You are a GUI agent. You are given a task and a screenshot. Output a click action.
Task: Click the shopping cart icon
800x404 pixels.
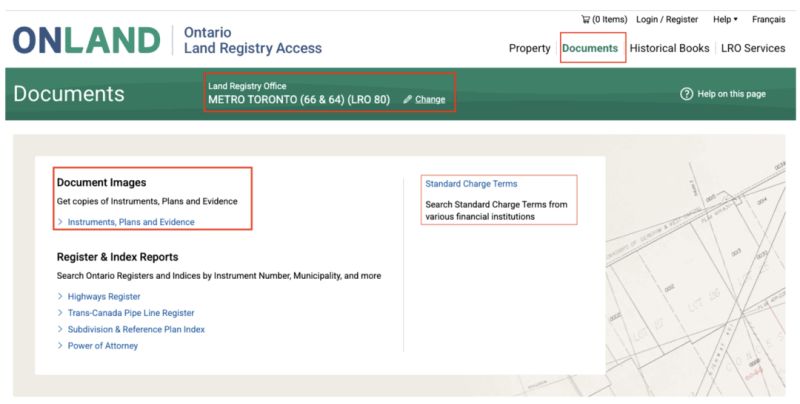(585, 19)
